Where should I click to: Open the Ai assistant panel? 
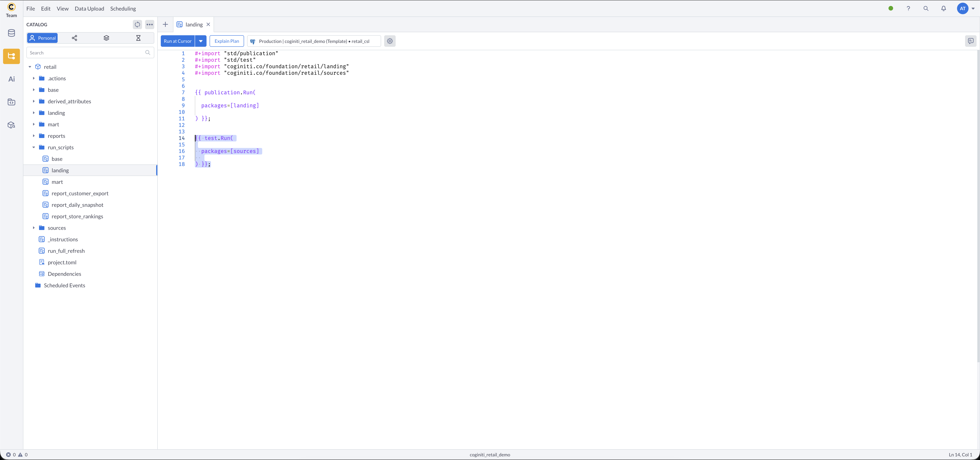(x=11, y=79)
